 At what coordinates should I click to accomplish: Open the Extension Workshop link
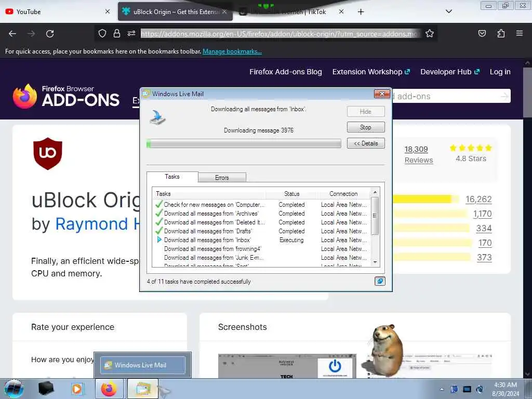(x=371, y=72)
